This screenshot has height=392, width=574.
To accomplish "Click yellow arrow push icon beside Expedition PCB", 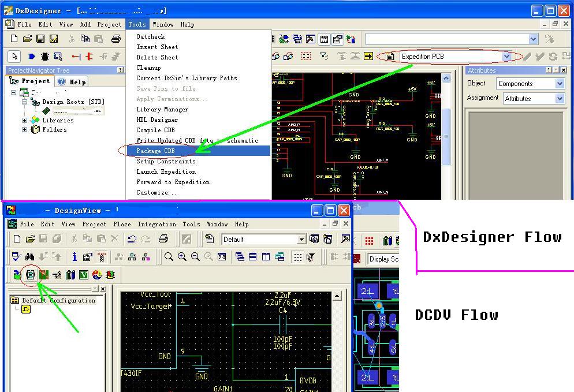I will [x=368, y=56].
